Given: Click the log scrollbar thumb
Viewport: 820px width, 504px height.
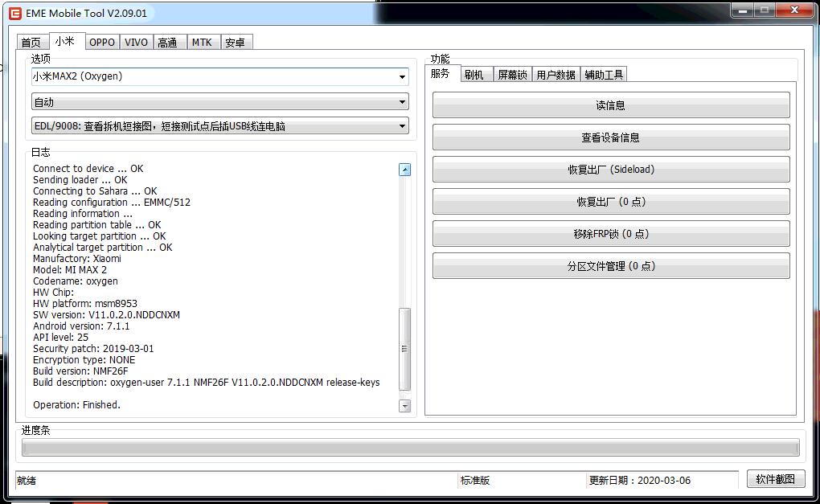Looking at the screenshot, I should tap(404, 349).
